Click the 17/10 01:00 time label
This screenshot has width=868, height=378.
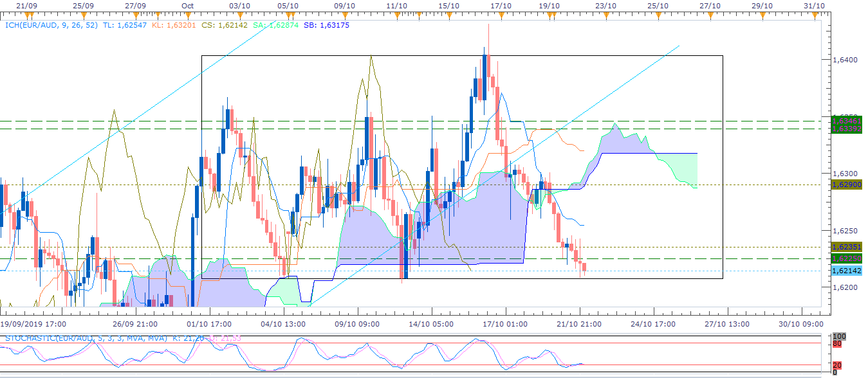point(506,324)
